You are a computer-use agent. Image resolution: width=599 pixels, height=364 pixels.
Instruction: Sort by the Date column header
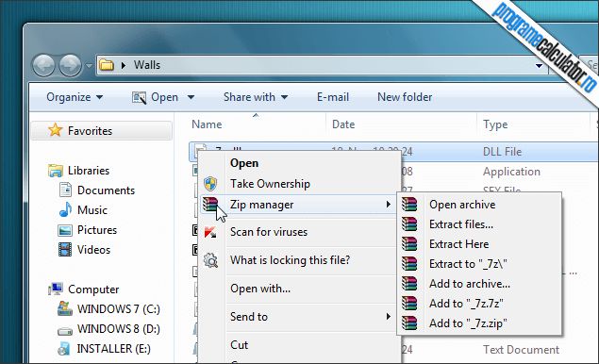[343, 124]
